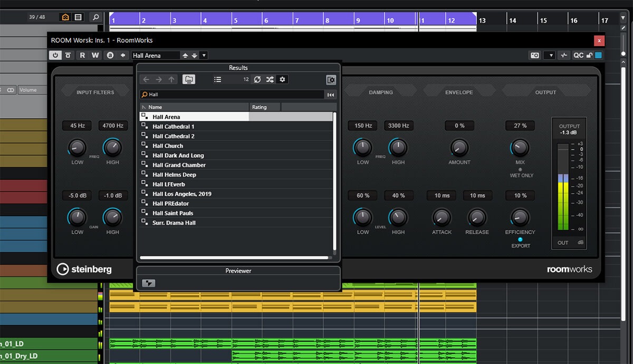Click the folder icon in Results browser
This screenshot has height=364, width=633.
tap(188, 80)
